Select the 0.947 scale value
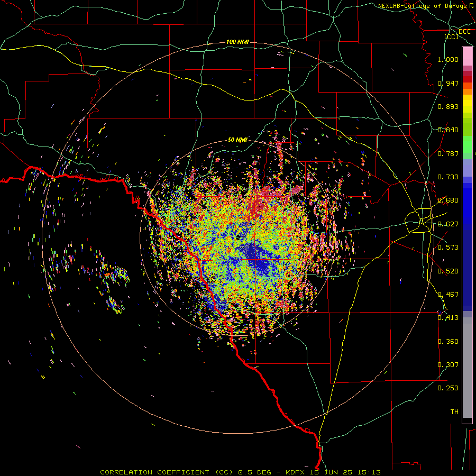This screenshot has height=476, width=476. (x=448, y=83)
